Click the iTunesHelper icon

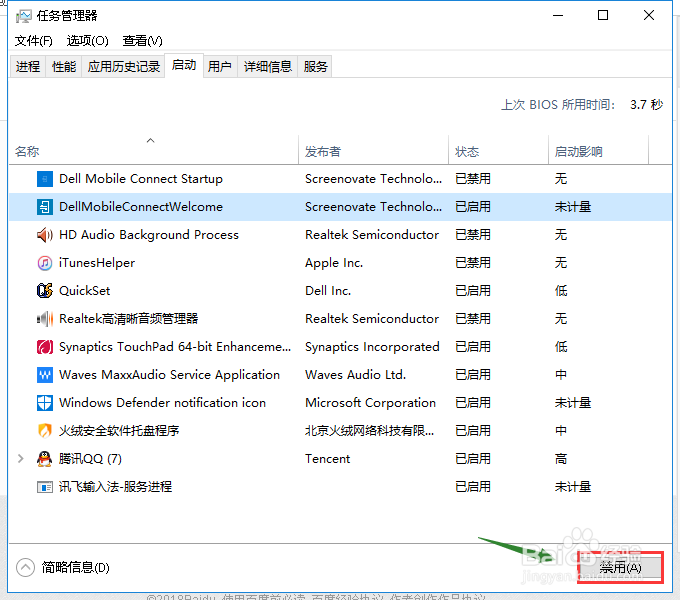click(45, 263)
